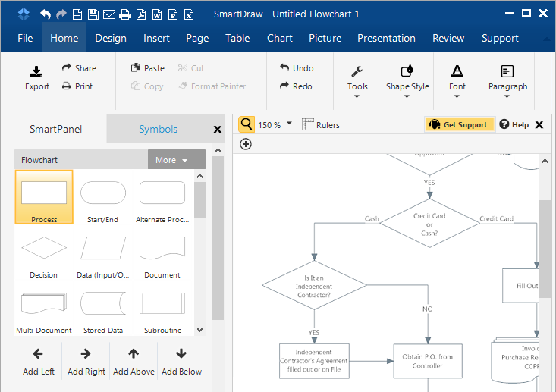Open the Font dropdown
The width and height of the screenshot is (556, 392).
click(x=457, y=82)
